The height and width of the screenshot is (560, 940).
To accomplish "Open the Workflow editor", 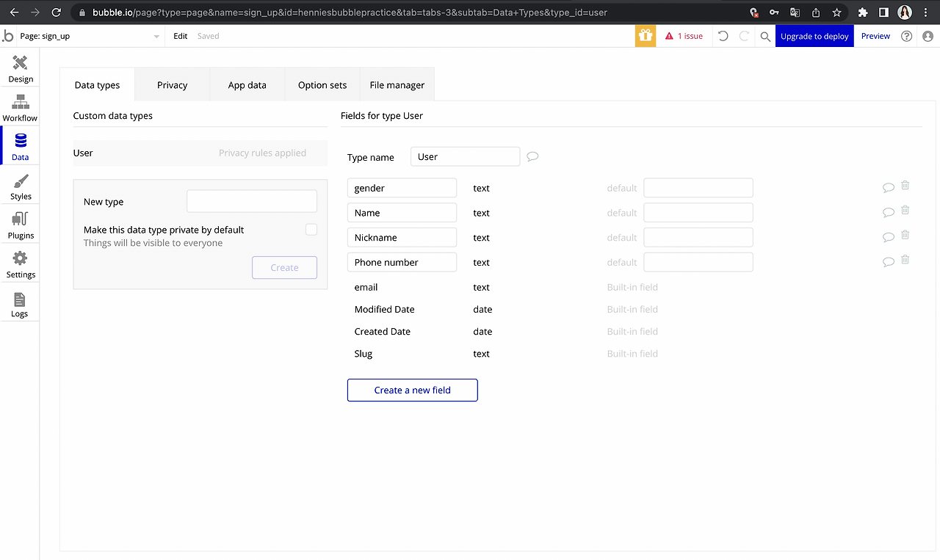I will pyautogui.click(x=20, y=108).
